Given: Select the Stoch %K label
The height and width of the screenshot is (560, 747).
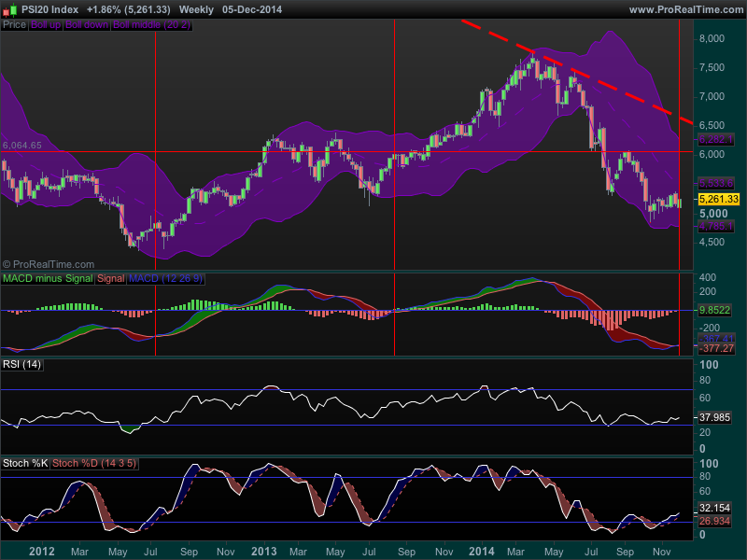Looking at the screenshot, I should pos(25,461).
